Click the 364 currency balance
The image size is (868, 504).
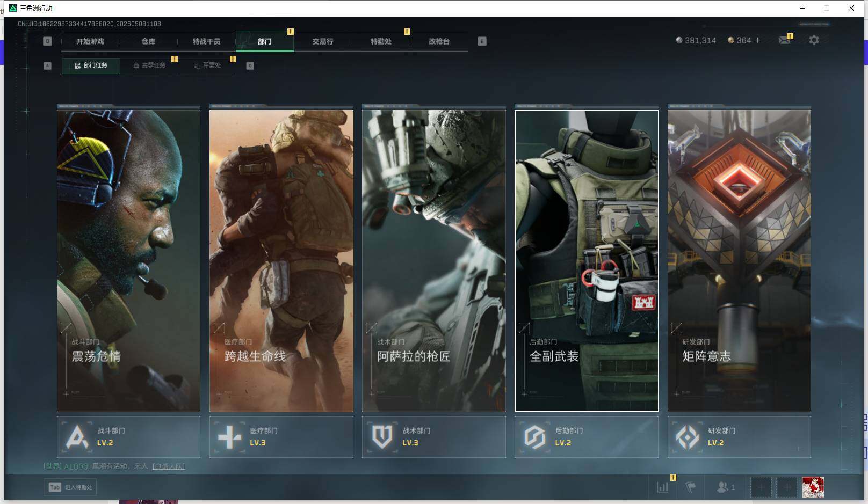coord(739,40)
